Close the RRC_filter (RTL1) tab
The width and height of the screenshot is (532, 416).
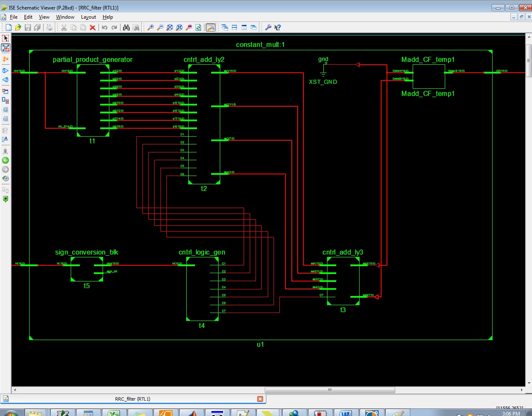pos(260,399)
